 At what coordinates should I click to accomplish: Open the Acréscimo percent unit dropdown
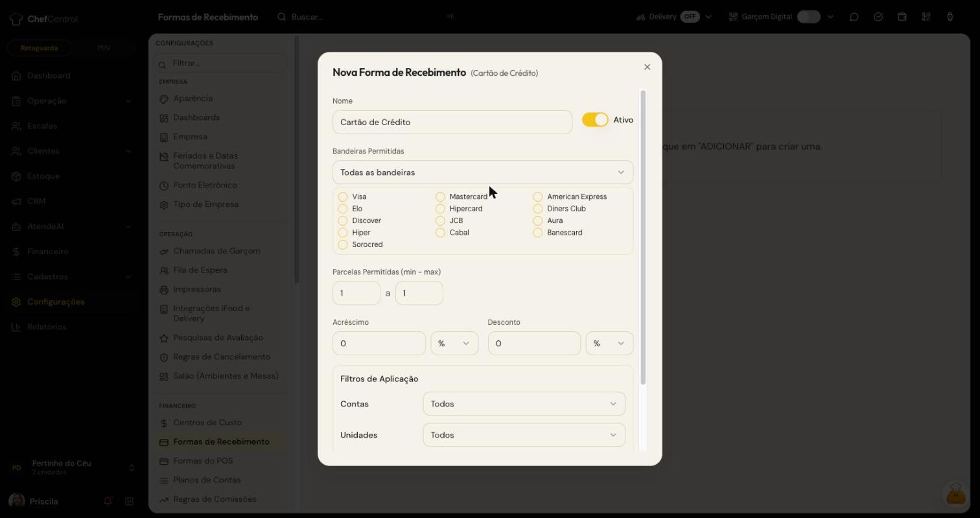pyautogui.click(x=454, y=344)
